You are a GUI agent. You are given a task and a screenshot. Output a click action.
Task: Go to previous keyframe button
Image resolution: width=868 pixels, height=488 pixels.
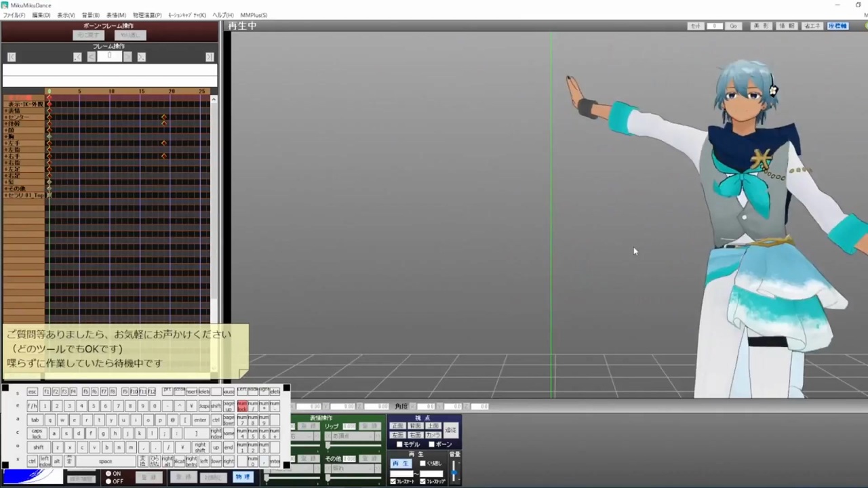[x=77, y=57]
